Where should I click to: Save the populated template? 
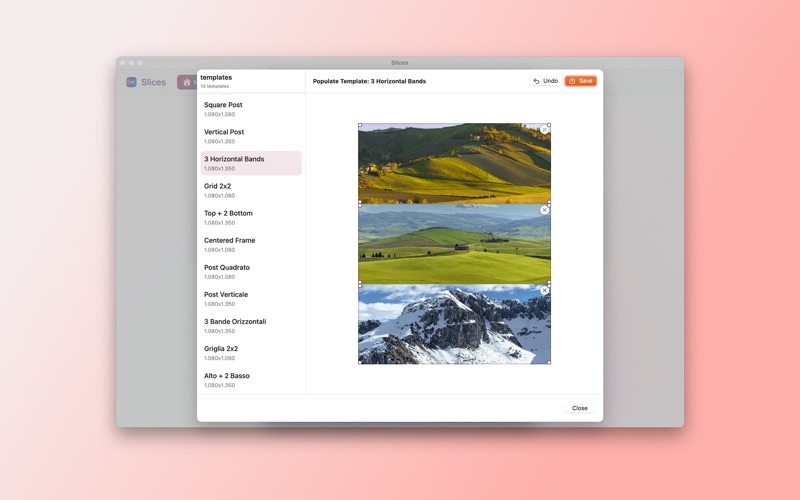click(581, 81)
